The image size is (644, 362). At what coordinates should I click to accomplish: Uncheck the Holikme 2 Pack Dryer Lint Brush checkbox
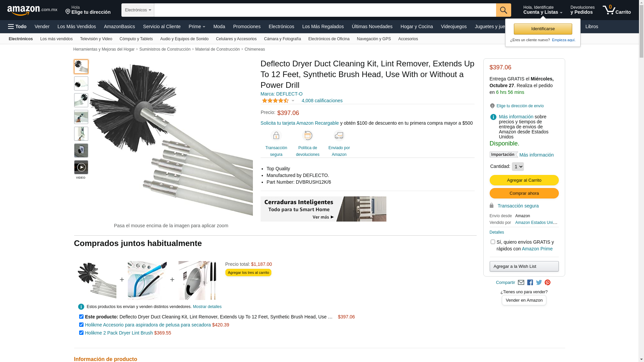[81, 333]
